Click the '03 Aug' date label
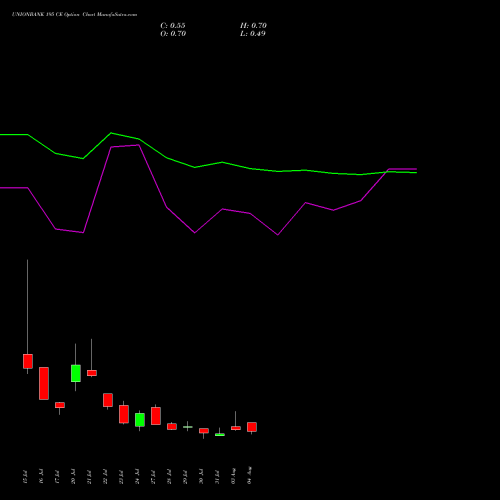The width and height of the screenshot is (500, 500). point(233,476)
